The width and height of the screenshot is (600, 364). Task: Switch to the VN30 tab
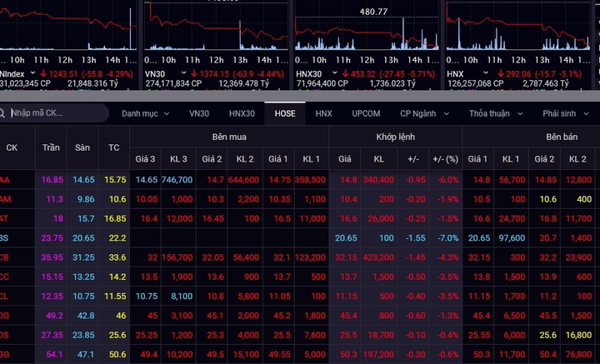coord(199,113)
